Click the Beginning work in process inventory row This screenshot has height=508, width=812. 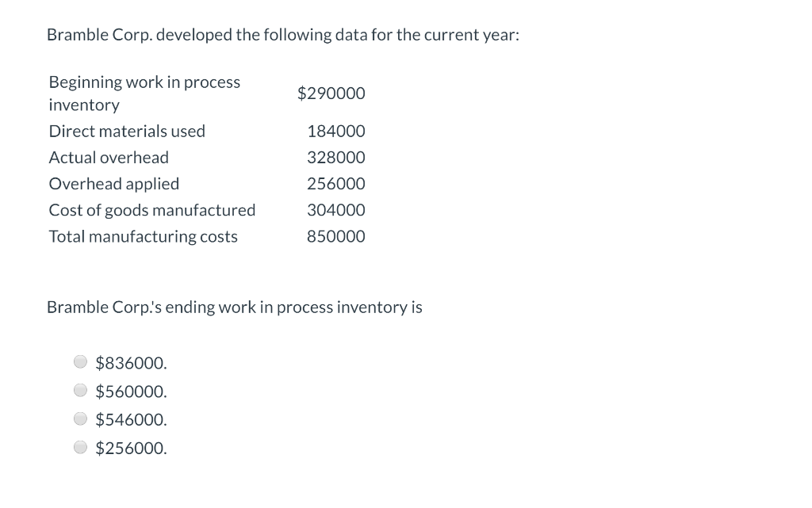(144, 93)
